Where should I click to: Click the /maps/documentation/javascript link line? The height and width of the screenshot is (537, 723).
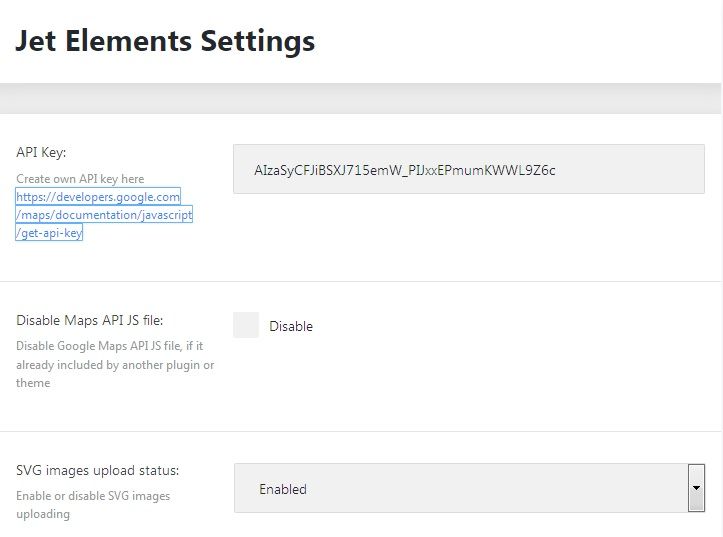click(x=104, y=215)
